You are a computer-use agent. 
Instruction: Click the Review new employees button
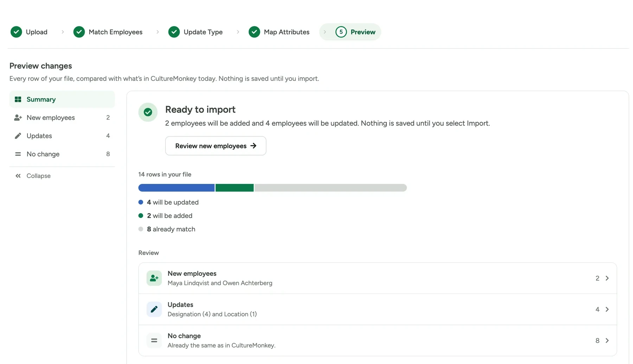pyautogui.click(x=216, y=146)
